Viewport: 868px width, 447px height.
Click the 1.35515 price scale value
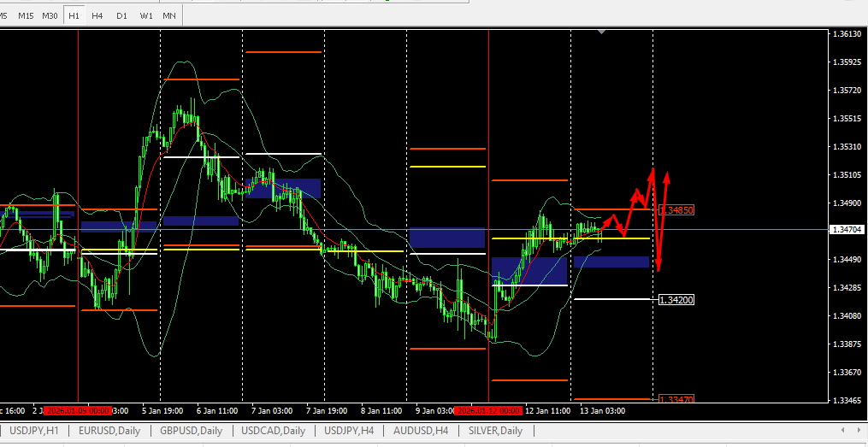tap(847, 119)
